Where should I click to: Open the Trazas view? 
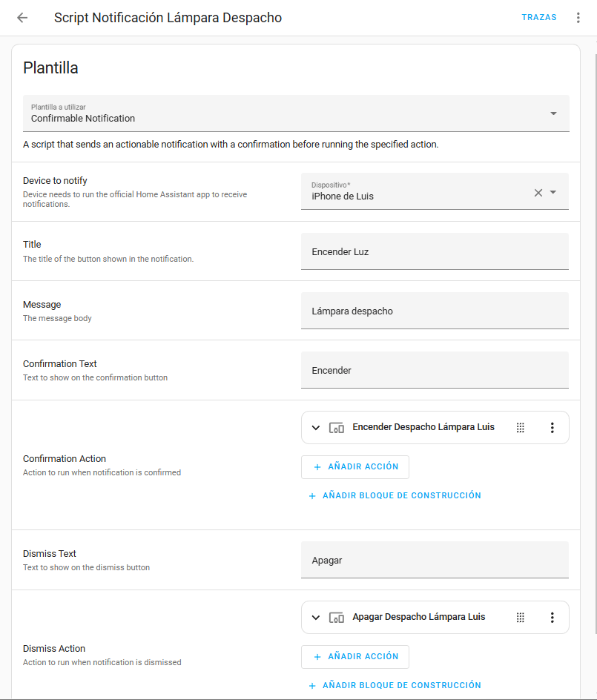point(539,18)
